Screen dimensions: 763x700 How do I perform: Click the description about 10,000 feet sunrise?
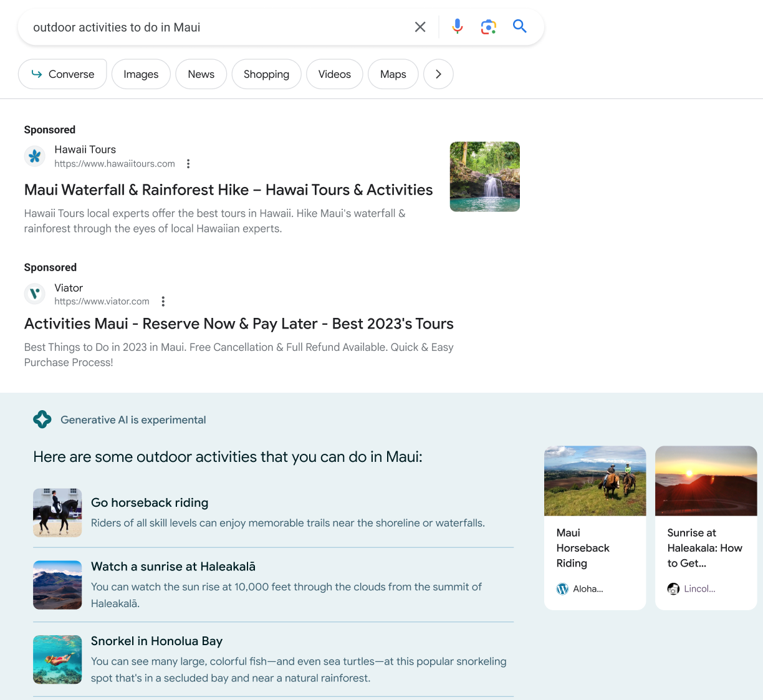click(287, 595)
